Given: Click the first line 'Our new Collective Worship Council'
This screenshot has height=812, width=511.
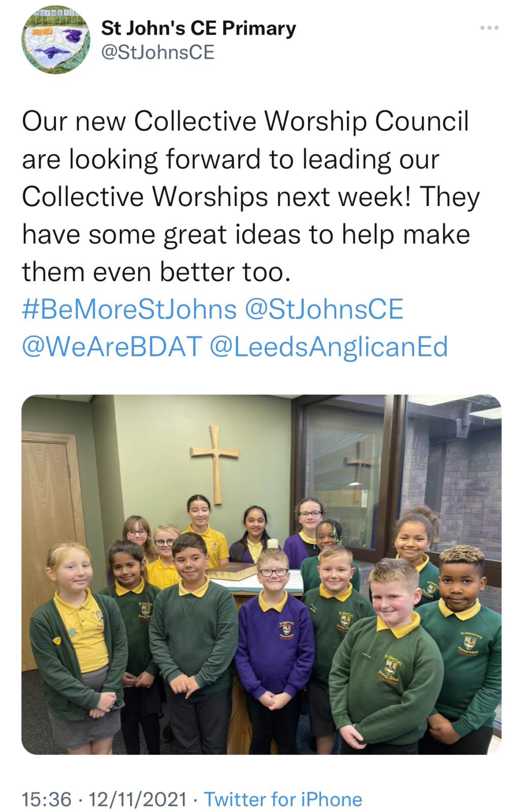Looking at the screenshot, I should point(245,122).
